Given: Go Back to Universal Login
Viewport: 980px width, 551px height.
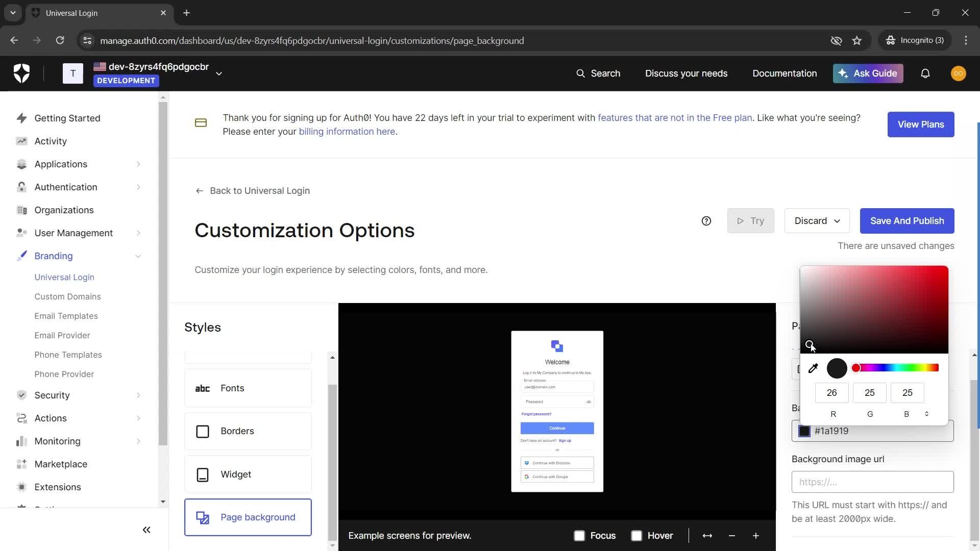Looking at the screenshot, I should (253, 191).
